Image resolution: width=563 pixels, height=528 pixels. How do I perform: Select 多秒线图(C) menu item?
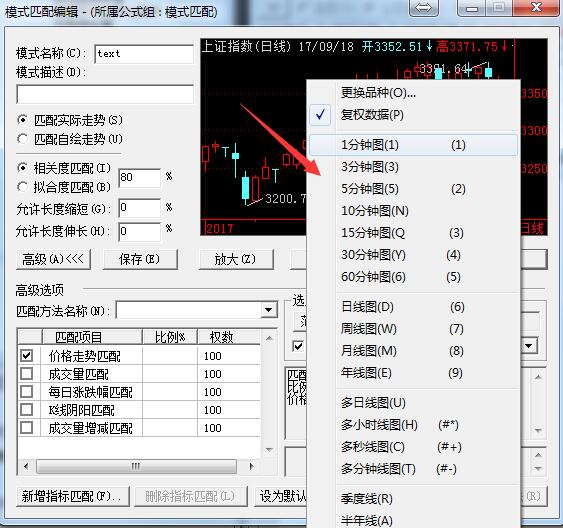413,447
